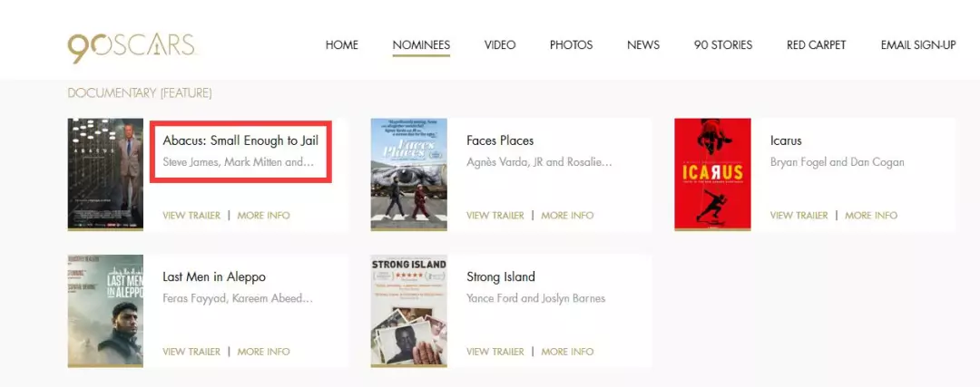This screenshot has height=387, width=980.
Task: Open the RED CARPET section
Action: tap(817, 45)
